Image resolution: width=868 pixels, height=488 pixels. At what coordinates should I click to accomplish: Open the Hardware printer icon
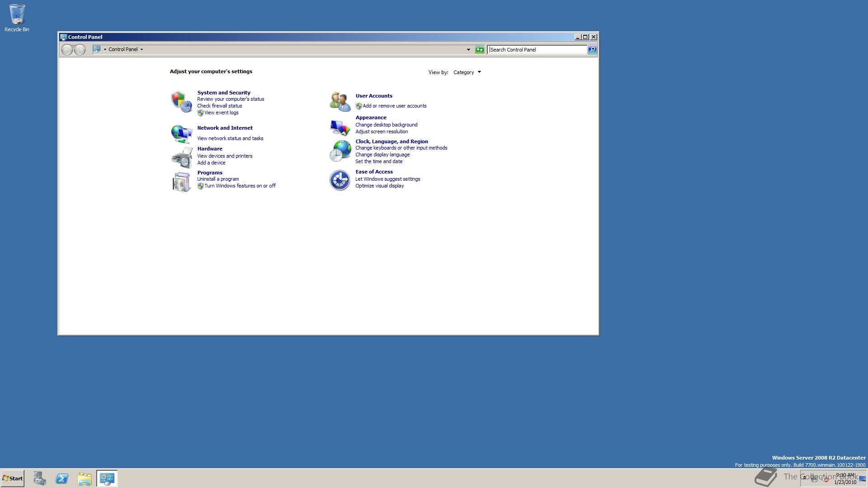[182, 157]
